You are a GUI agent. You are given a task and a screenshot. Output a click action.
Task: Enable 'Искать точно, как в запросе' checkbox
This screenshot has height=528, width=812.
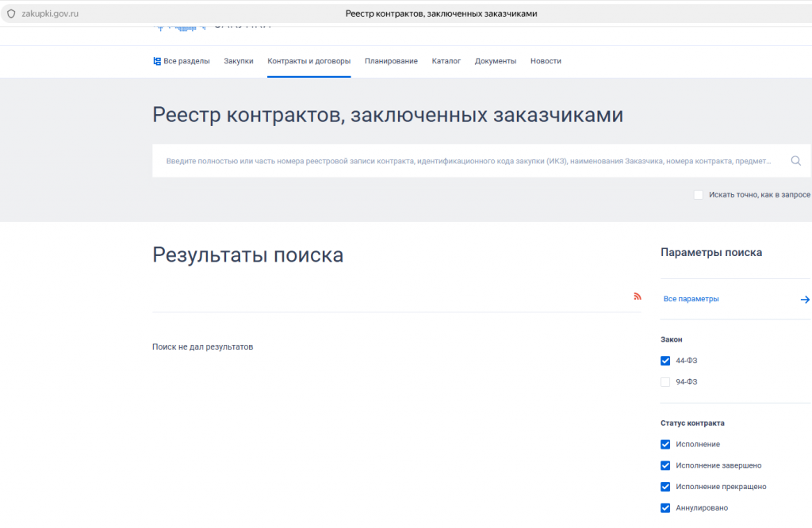pos(699,195)
